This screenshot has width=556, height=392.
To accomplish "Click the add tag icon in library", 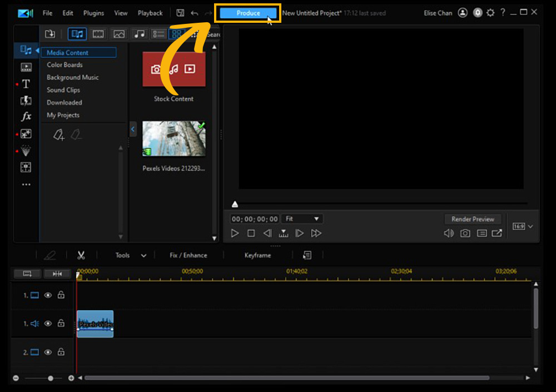I will coord(59,134).
